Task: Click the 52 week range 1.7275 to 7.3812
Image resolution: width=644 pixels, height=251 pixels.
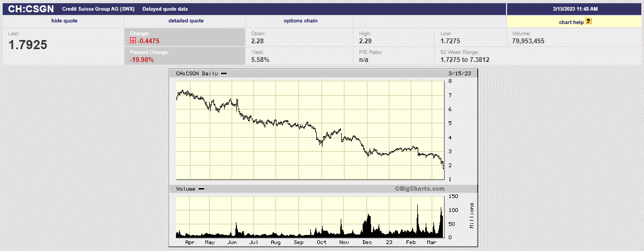Action: pos(465,59)
